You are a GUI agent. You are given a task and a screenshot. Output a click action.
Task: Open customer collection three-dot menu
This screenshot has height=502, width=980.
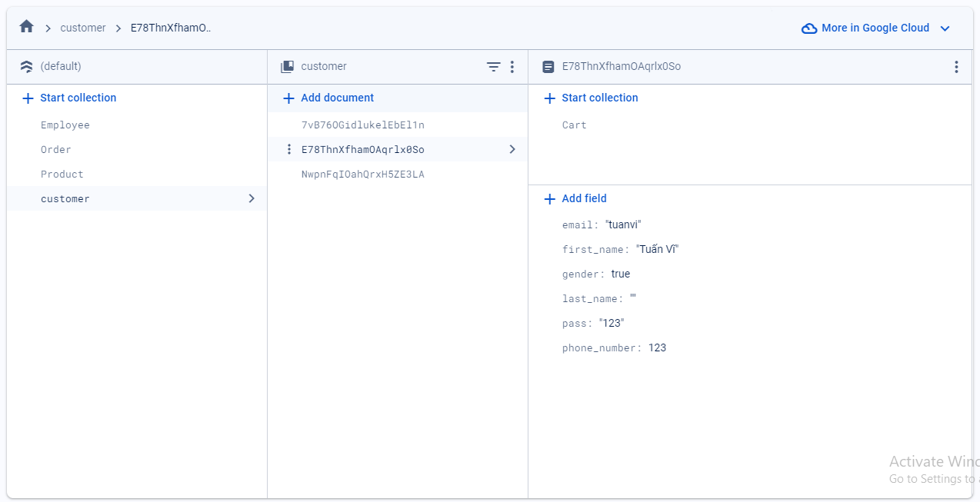point(512,67)
